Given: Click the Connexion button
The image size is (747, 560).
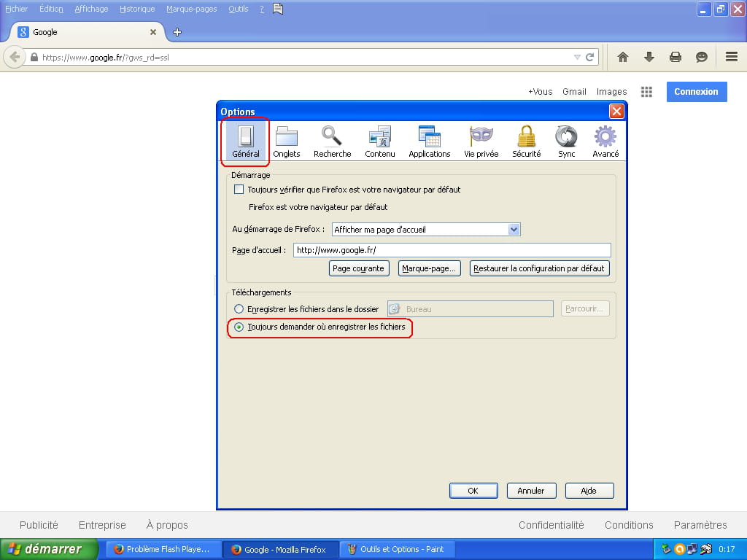Looking at the screenshot, I should click(x=696, y=91).
